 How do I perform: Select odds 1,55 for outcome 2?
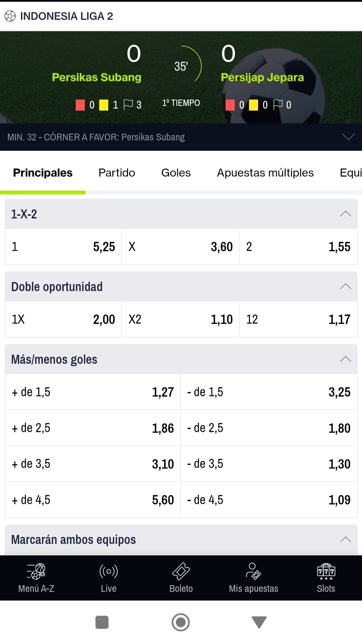(x=298, y=247)
